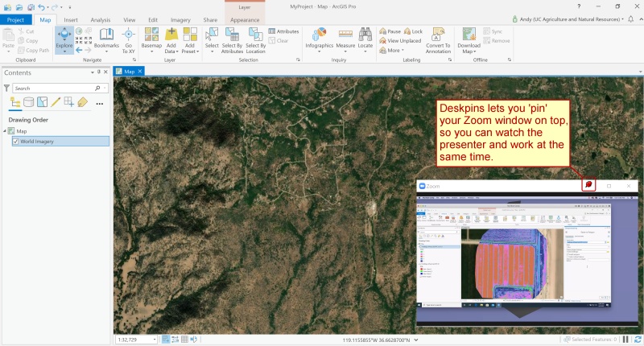Pause labeling in the Labeling group
This screenshot has height=346, width=644.
[389, 31]
